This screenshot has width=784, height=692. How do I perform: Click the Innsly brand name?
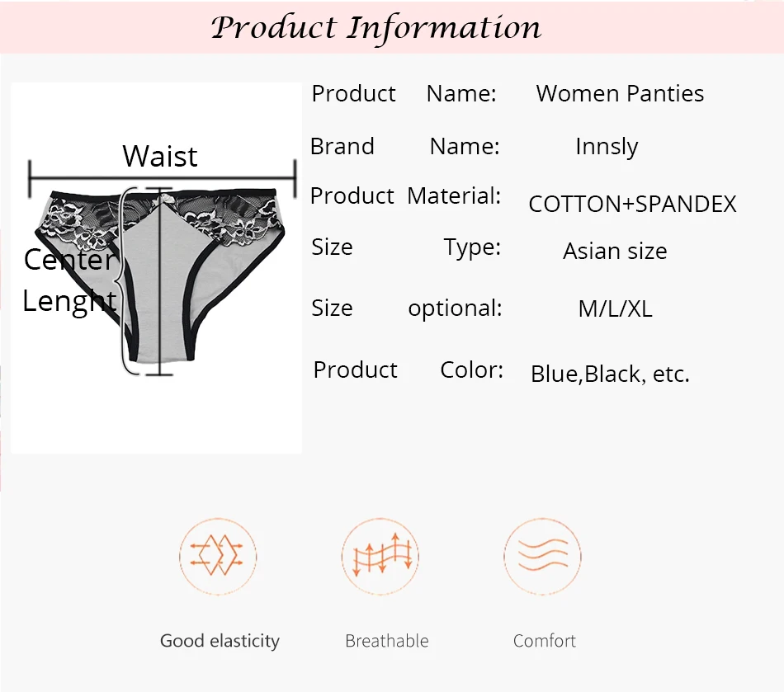(x=607, y=147)
